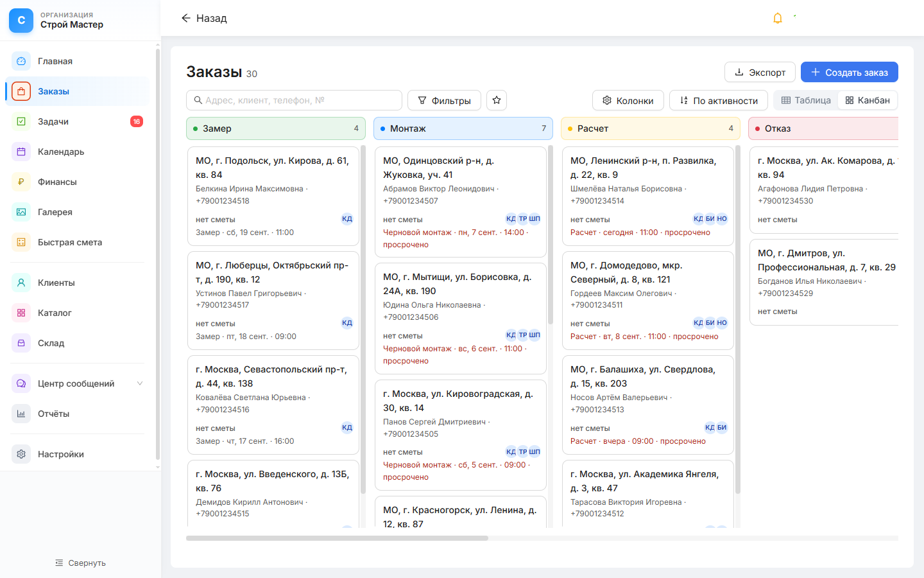Click the Создать заказ button

coord(850,72)
